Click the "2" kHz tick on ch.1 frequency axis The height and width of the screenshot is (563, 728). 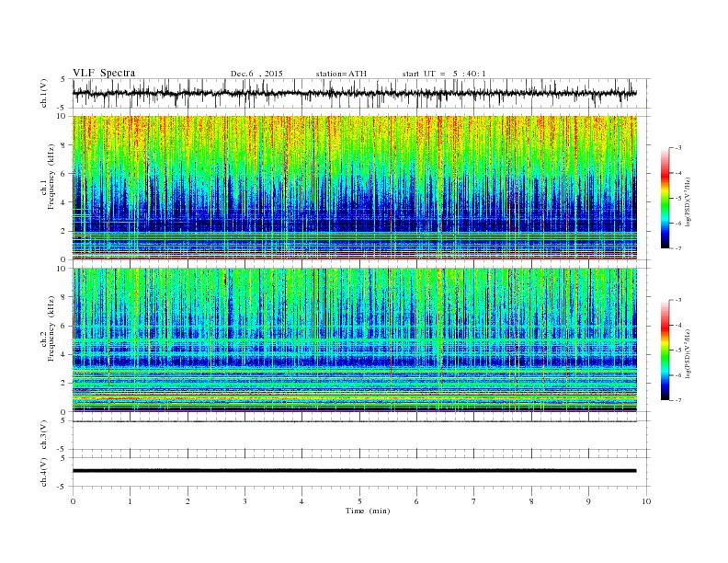click(64, 231)
